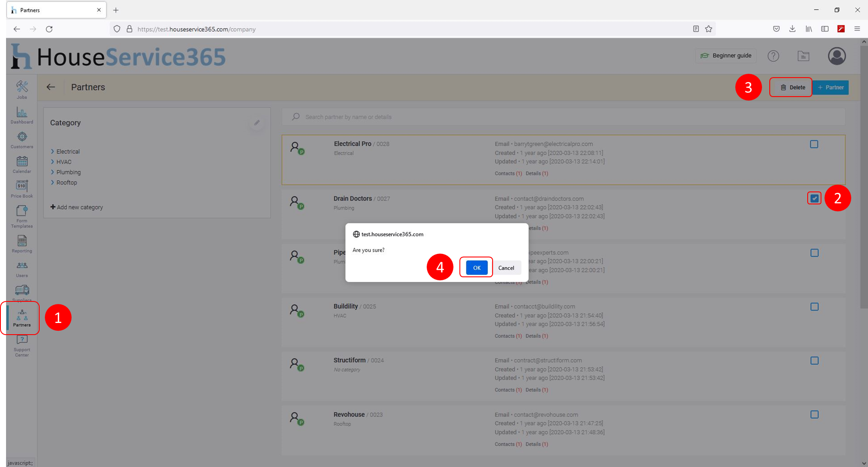Click Add new category
868x467 pixels.
(x=77, y=207)
